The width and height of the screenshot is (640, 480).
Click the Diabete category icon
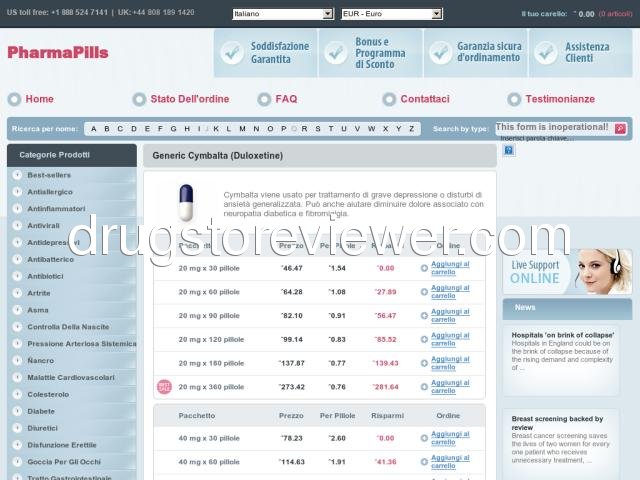17,411
